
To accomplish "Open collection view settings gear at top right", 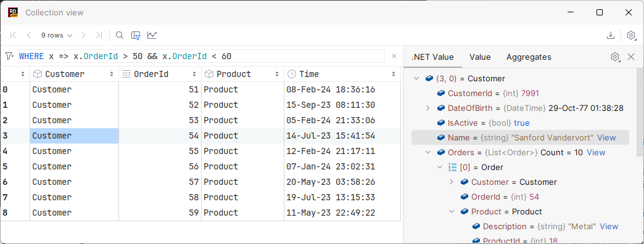I will tap(631, 35).
